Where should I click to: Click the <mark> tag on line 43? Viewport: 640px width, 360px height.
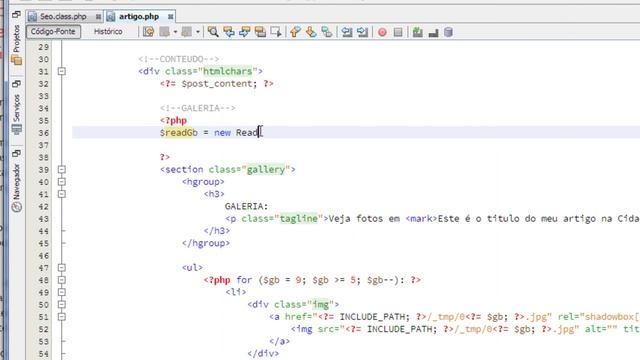pos(421,219)
